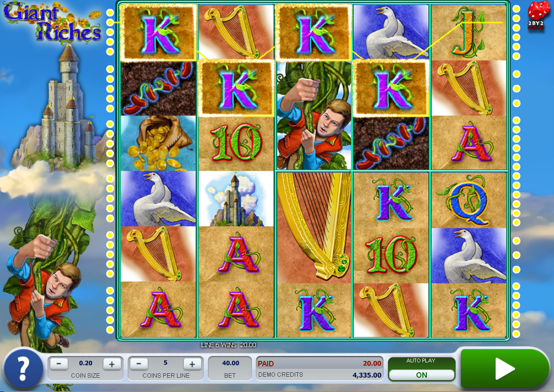Click Jack climbing beanstalk reel symbol
554x392 pixels.
[314, 116]
